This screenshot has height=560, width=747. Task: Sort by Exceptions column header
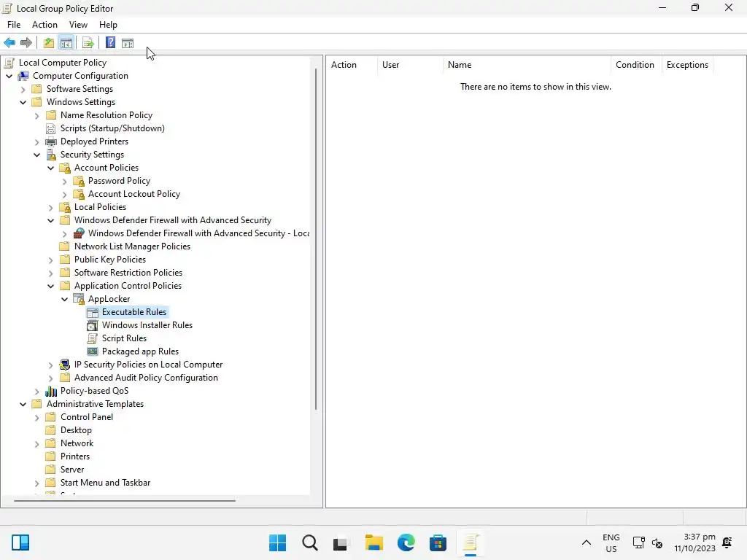click(x=687, y=65)
